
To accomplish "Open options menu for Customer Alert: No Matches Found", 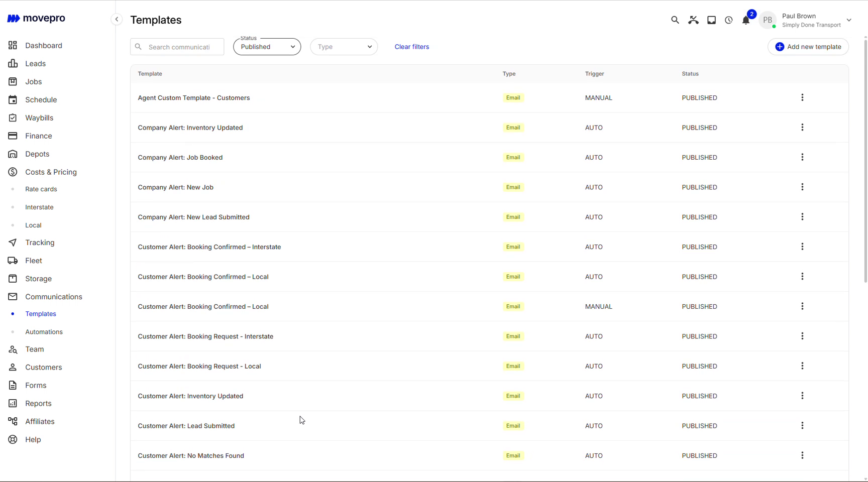I will [802, 455].
